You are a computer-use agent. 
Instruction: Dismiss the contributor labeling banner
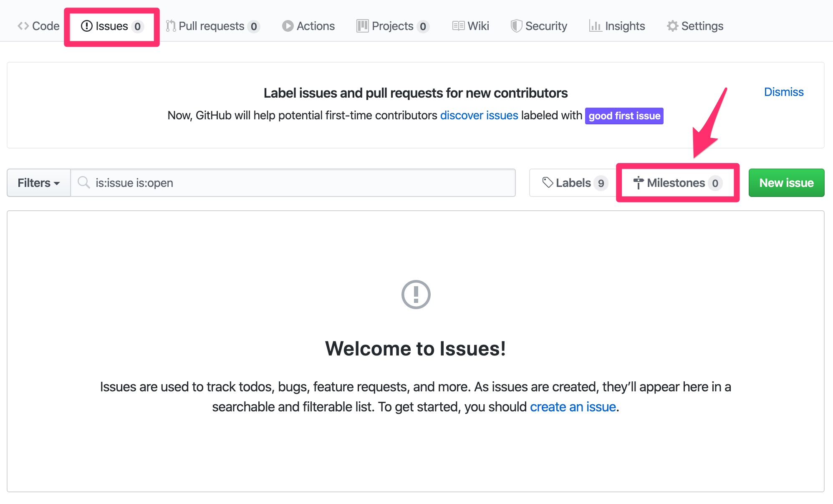pyautogui.click(x=783, y=92)
